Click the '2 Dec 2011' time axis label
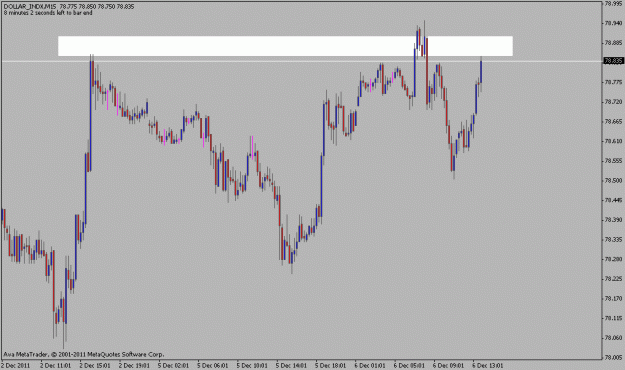Image resolution: width=625 pixels, height=370 pixels. (16, 365)
